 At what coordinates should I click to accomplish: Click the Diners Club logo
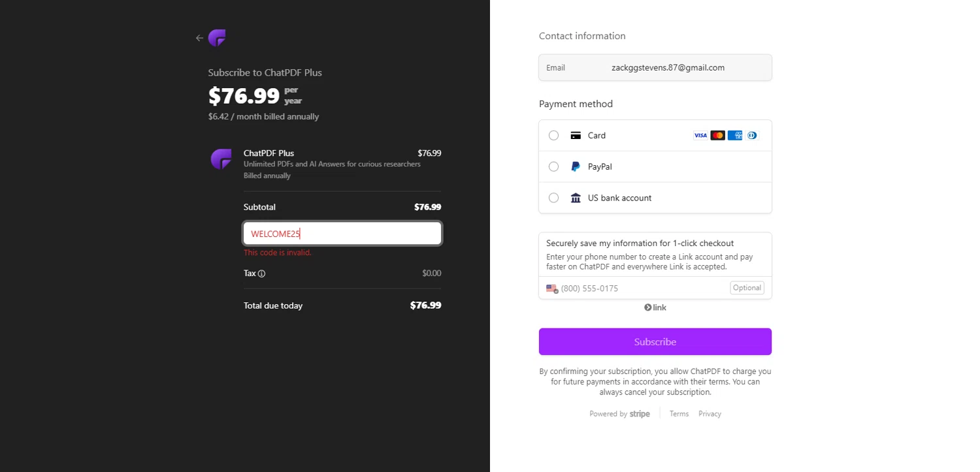[752, 136]
